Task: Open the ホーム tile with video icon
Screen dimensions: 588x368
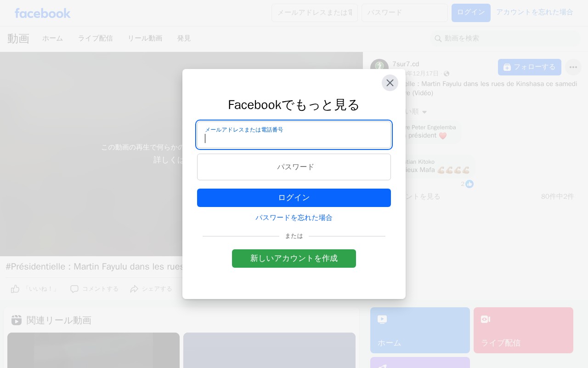Action: tap(420, 330)
